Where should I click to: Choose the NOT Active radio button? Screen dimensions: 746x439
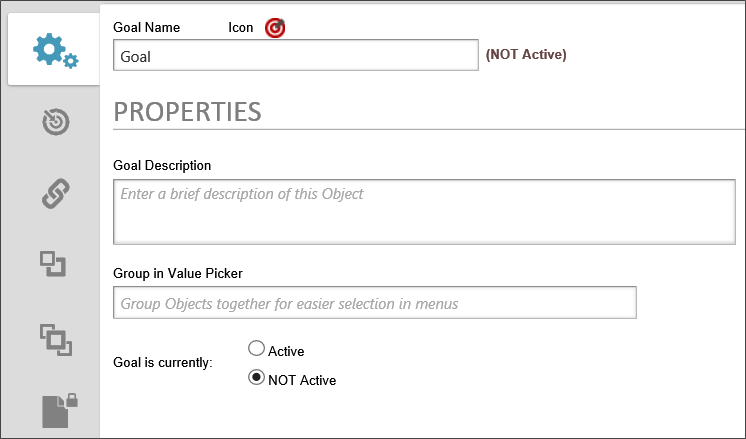(256, 378)
